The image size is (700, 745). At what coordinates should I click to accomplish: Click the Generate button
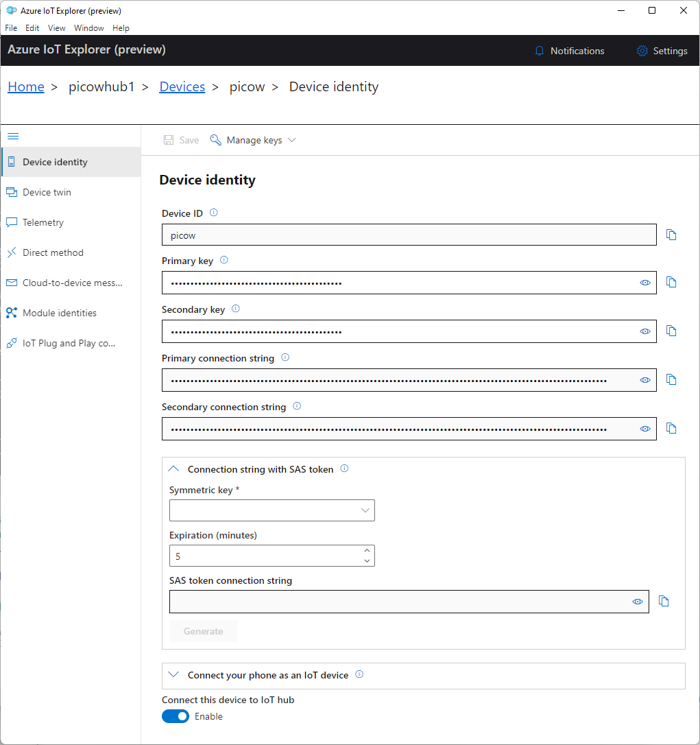[203, 631]
